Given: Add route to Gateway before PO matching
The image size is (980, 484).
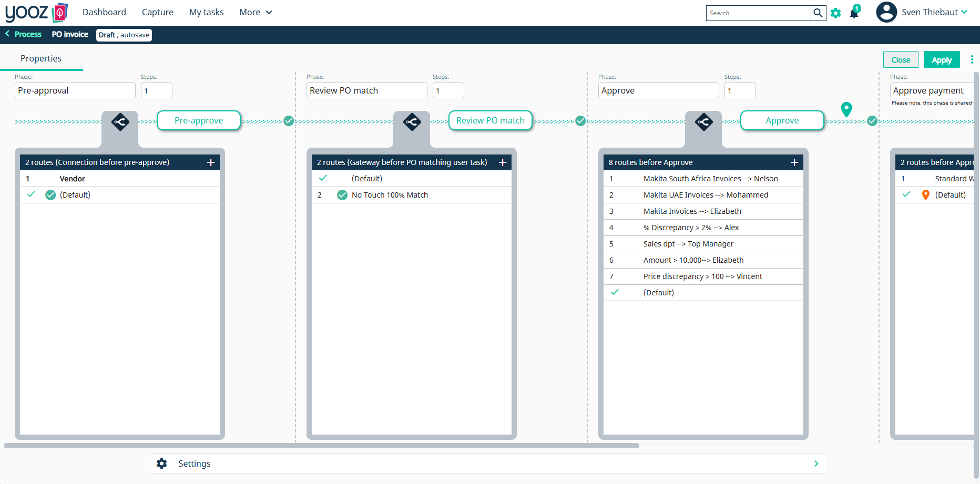Looking at the screenshot, I should pyautogui.click(x=503, y=162).
